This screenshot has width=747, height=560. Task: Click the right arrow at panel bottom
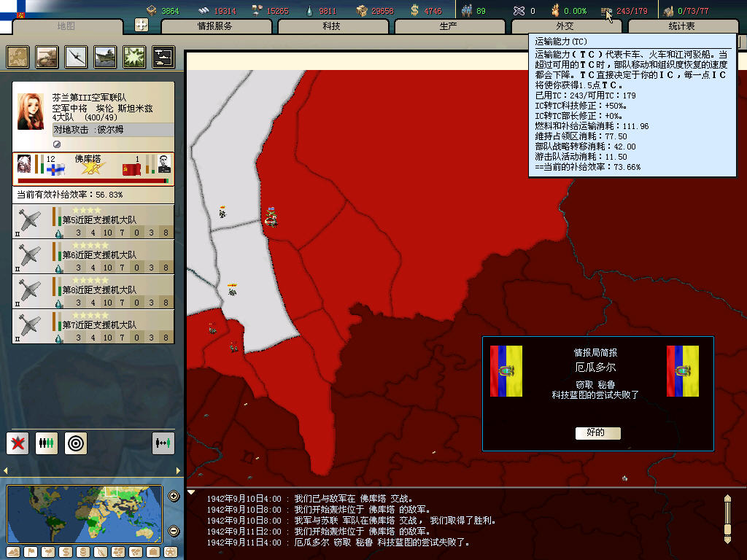point(178,470)
